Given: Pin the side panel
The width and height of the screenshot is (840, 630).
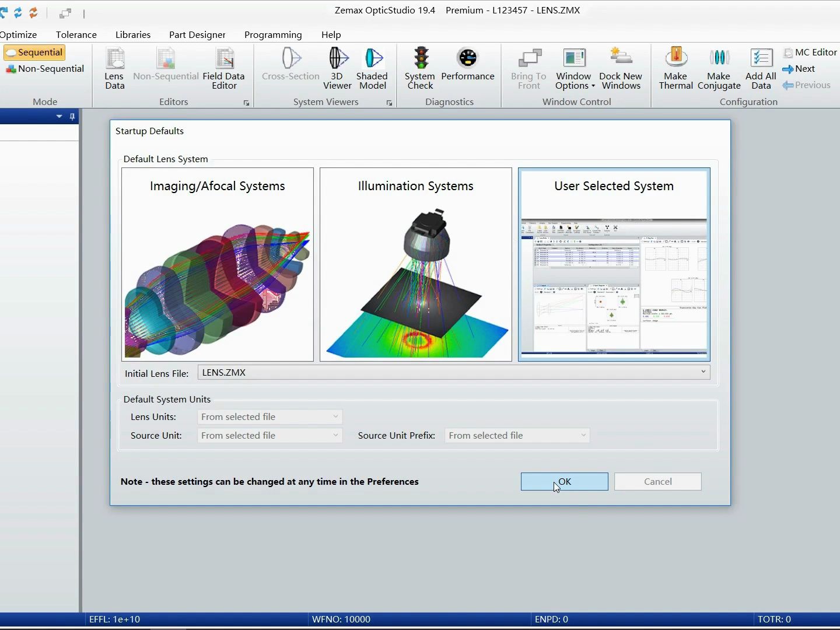Looking at the screenshot, I should coord(72,117).
